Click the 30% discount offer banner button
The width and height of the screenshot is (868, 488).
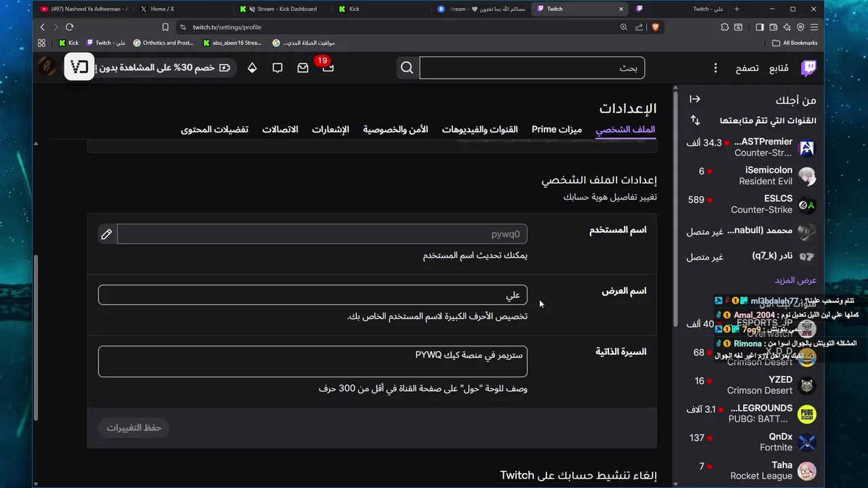click(x=164, y=68)
